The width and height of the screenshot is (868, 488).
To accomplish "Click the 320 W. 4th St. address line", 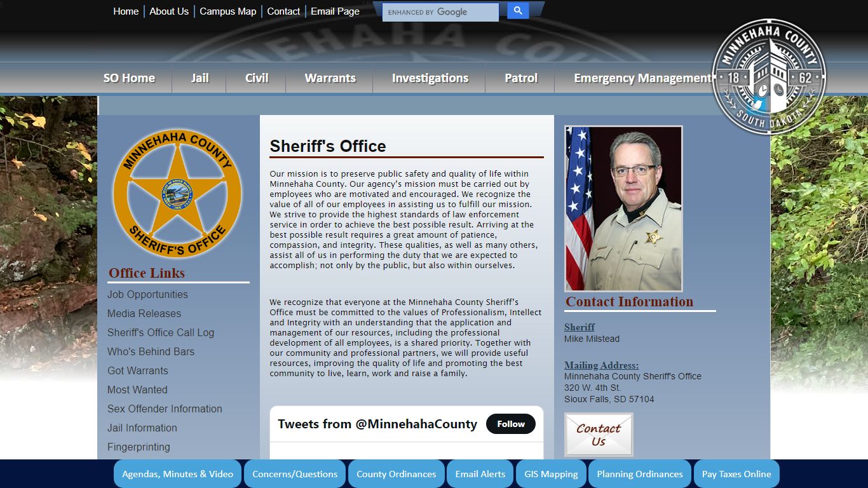I will pos(593,388).
